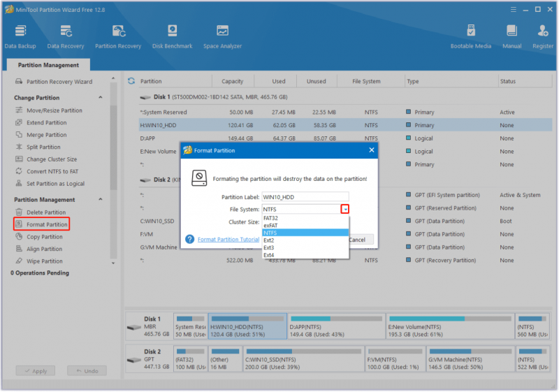Image resolution: width=559 pixels, height=392 pixels.
Task: Toggle the File System dropdown arrow
Action: (344, 209)
